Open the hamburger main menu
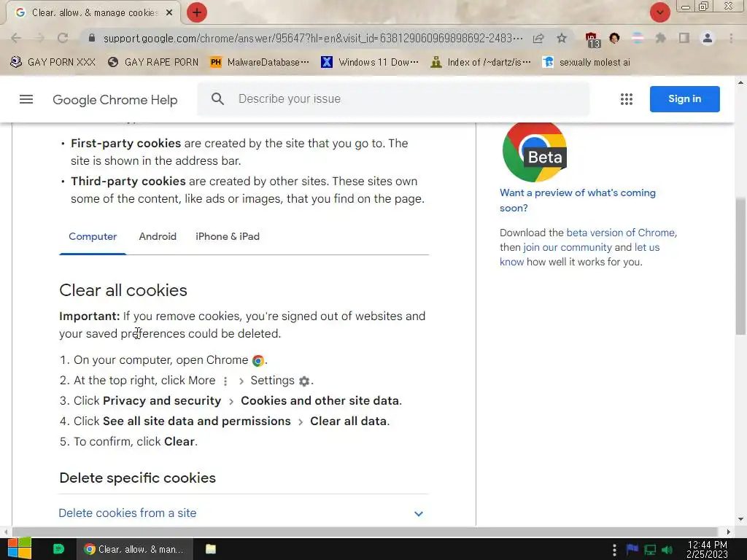This screenshot has height=560, width=747. [x=26, y=99]
